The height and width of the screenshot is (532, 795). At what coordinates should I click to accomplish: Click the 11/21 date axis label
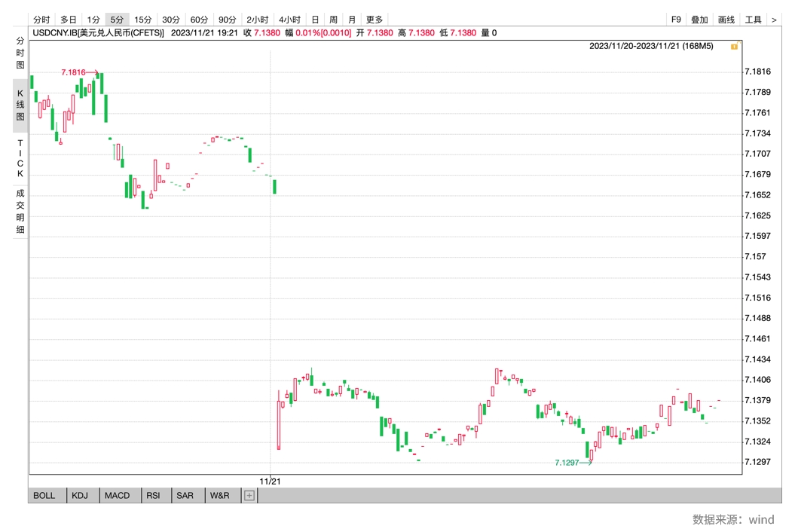coord(270,482)
